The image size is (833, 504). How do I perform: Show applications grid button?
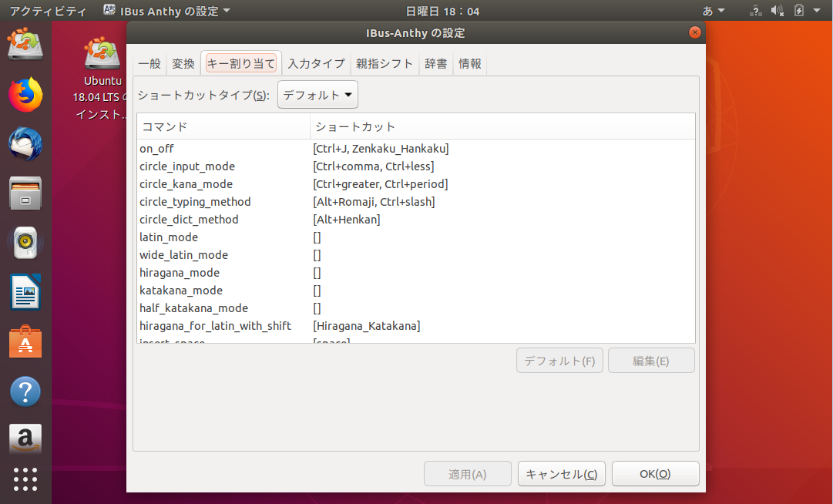(25, 479)
